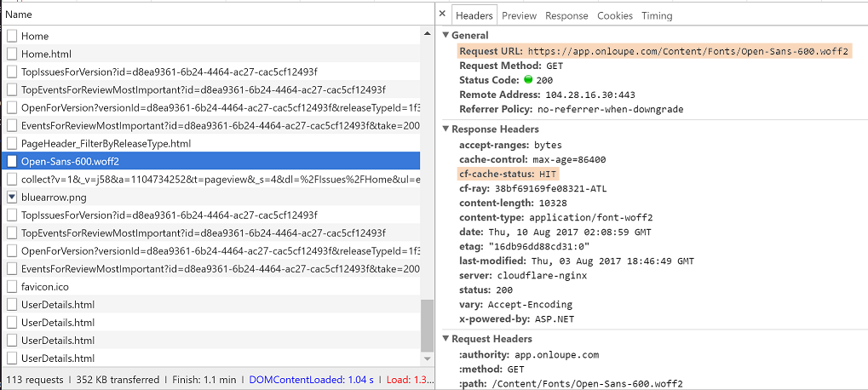868x390 pixels.
Task: Collapse the Response Headers section
Action: 446,129
